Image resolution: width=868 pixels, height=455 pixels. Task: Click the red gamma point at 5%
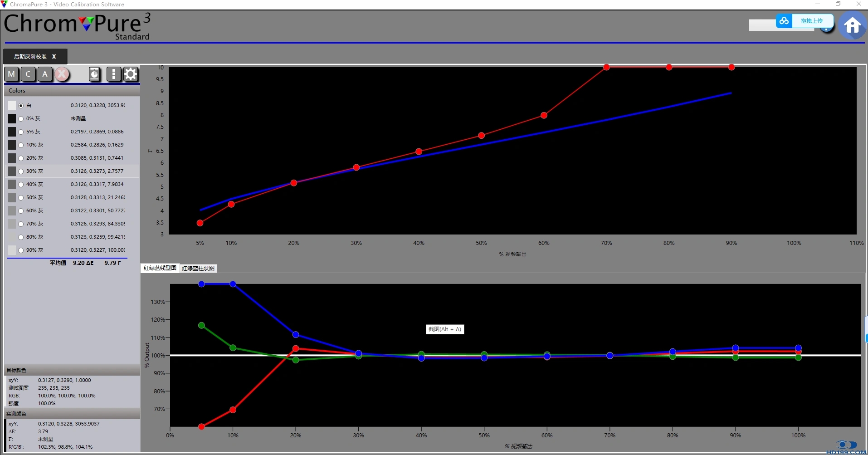pos(200,223)
